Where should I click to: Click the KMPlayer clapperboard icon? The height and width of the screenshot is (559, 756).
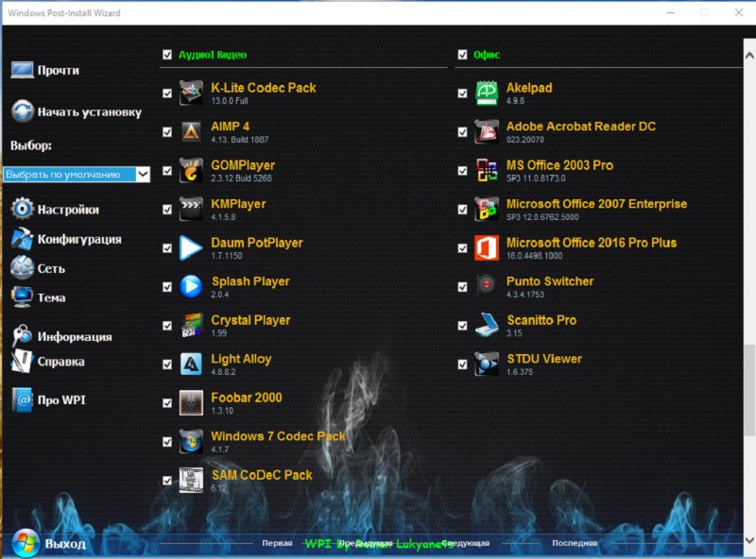191,209
